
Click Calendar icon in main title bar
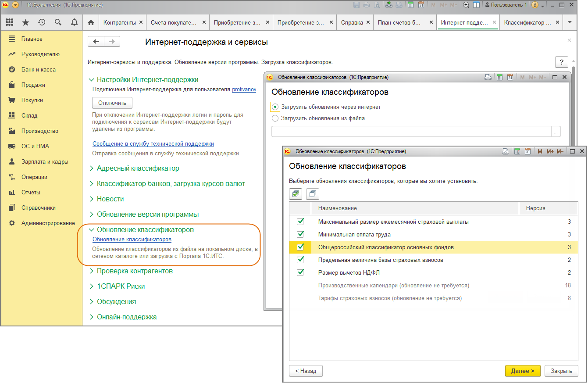tap(421, 5)
